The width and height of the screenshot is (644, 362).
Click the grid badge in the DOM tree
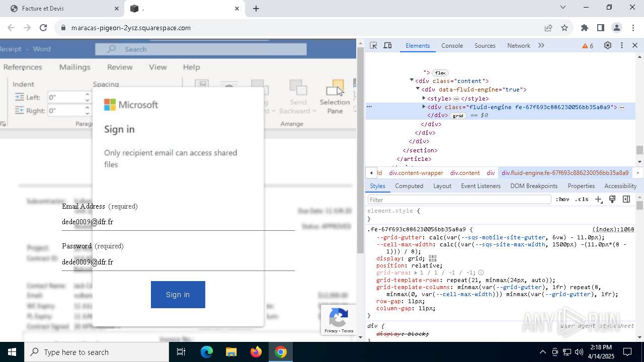(x=458, y=116)
